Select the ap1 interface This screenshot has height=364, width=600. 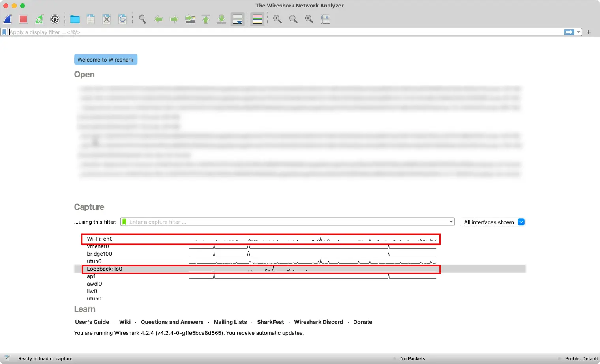coord(91,276)
